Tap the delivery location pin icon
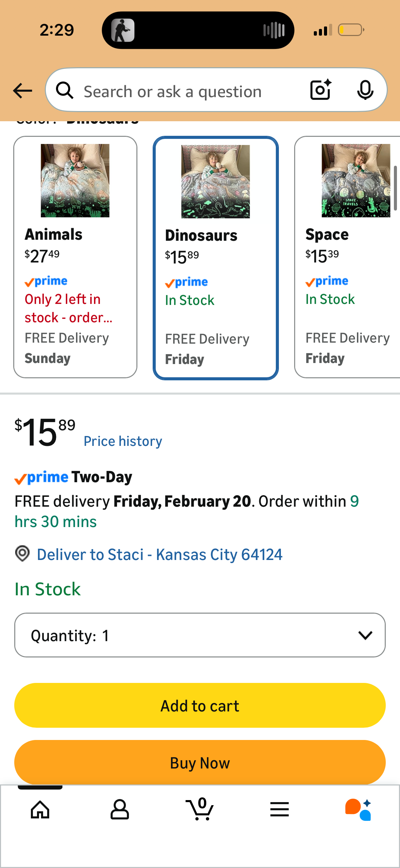The width and height of the screenshot is (400, 868). pyautogui.click(x=22, y=554)
